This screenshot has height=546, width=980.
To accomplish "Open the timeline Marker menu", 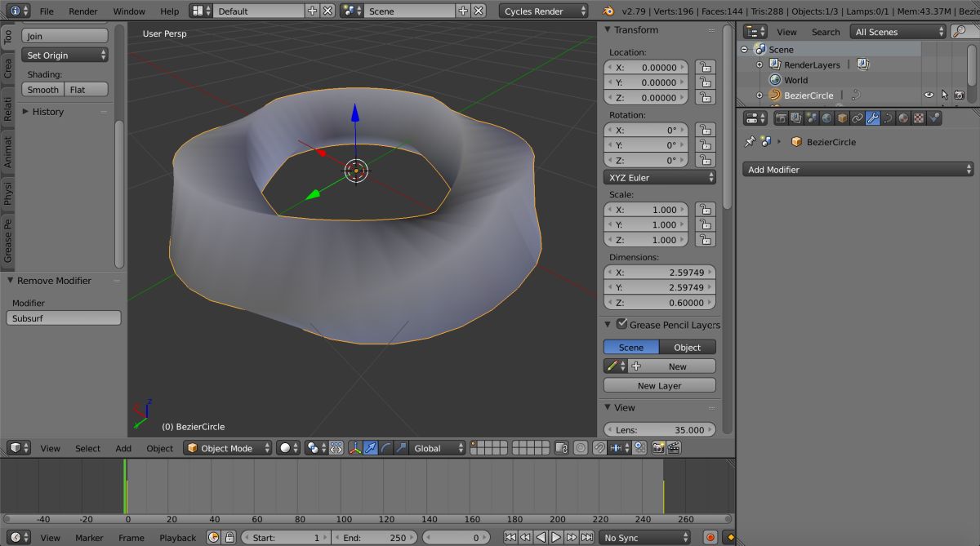I will click(x=89, y=538).
